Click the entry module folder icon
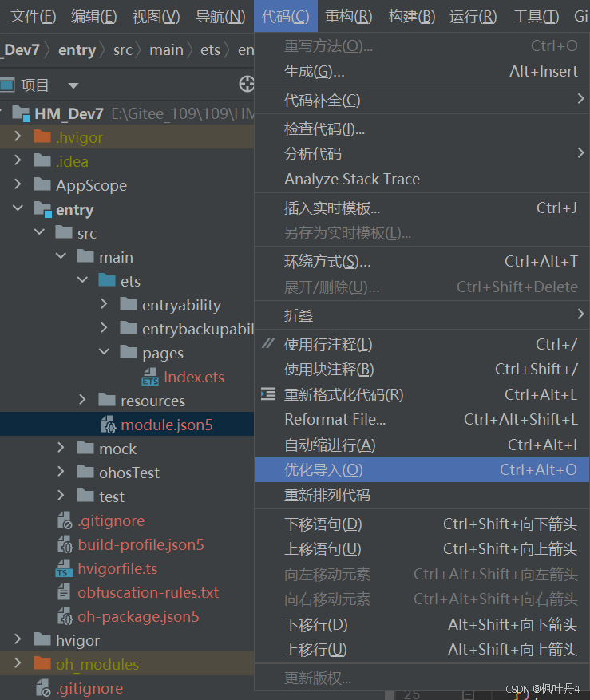590x700 pixels. [43, 209]
